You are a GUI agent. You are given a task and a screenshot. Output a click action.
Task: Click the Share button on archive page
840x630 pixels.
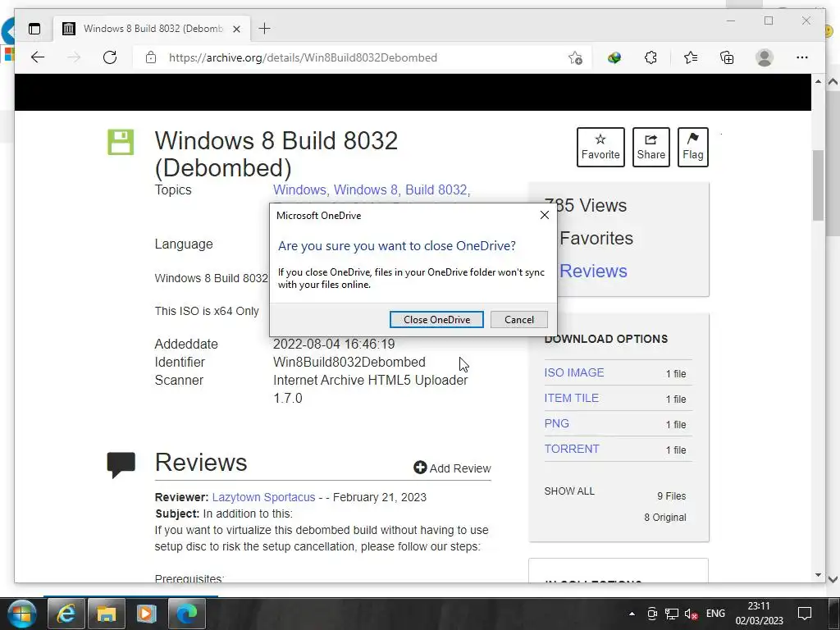tap(651, 148)
